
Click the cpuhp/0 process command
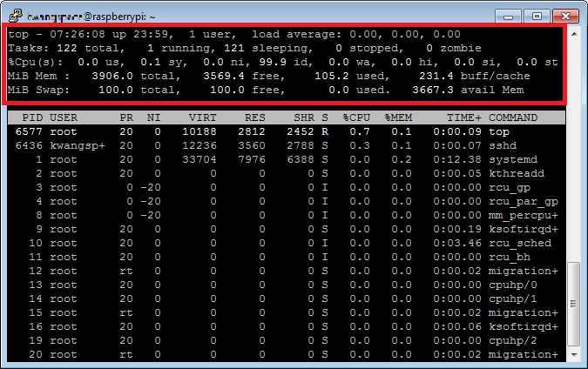coord(513,285)
